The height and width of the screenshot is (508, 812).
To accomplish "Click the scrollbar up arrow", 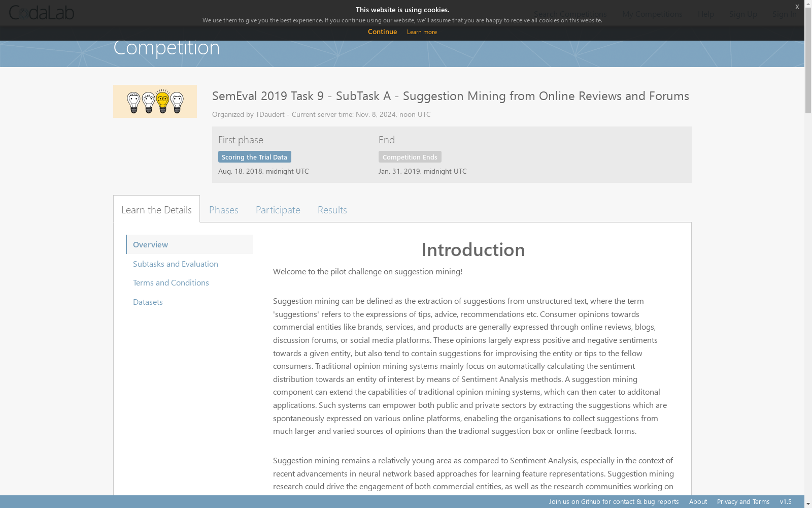I will click(x=808, y=4).
